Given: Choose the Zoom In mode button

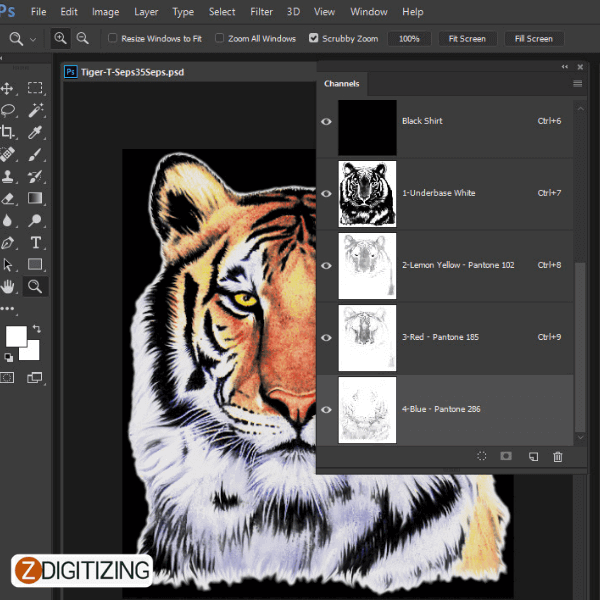Looking at the screenshot, I should tap(60, 38).
